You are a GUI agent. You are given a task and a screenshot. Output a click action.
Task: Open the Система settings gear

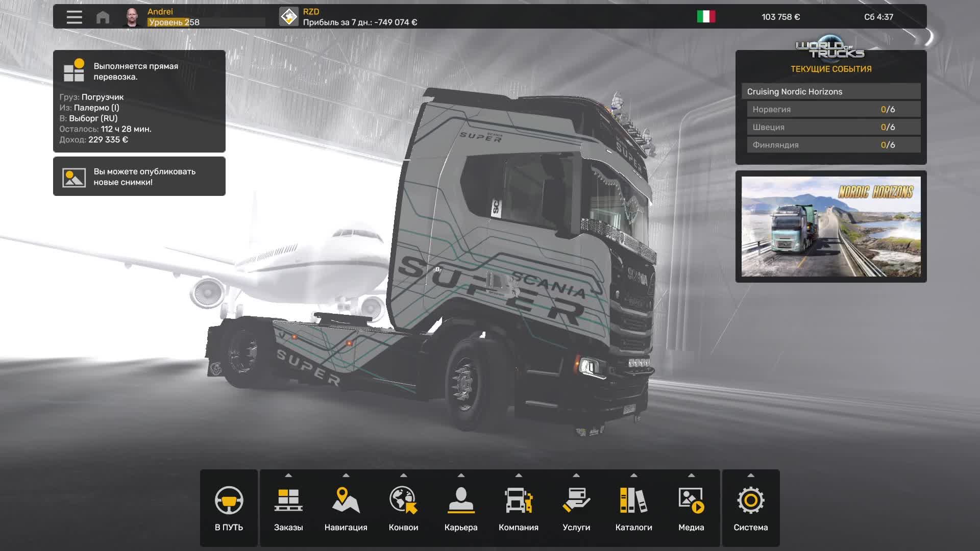750,500
